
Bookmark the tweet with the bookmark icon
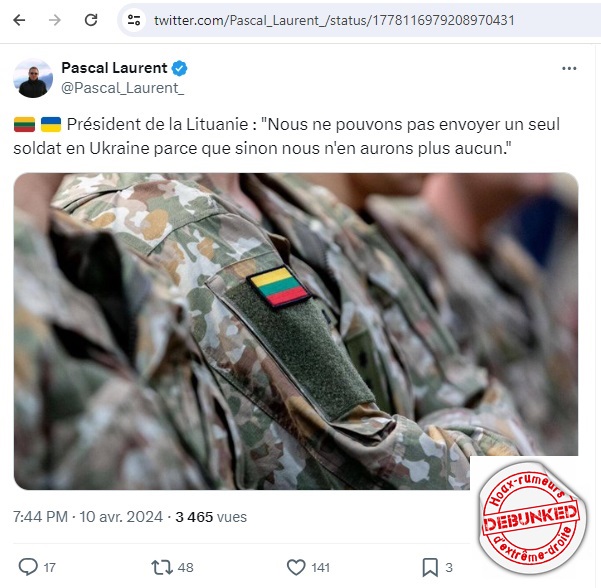click(x=430, y=567)
